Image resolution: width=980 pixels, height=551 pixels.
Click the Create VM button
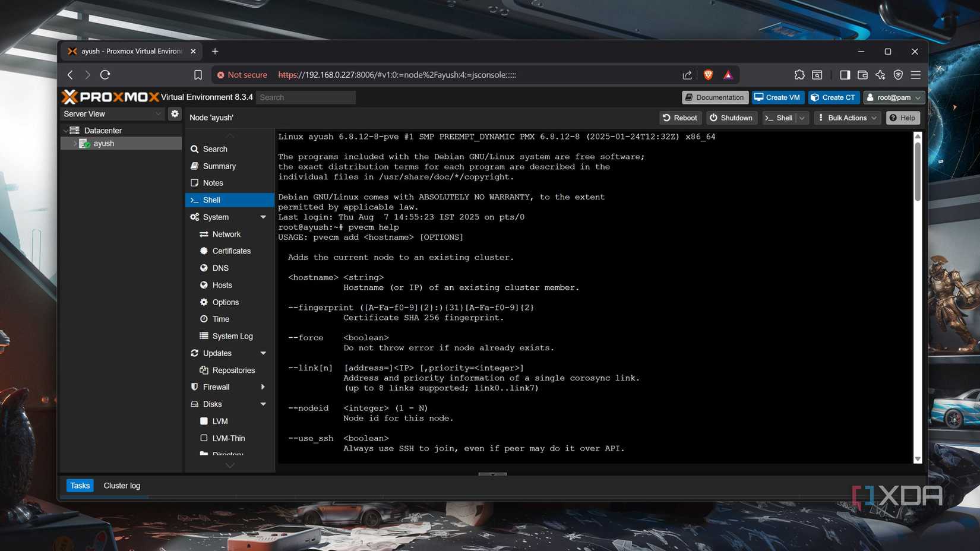[777, 97]
